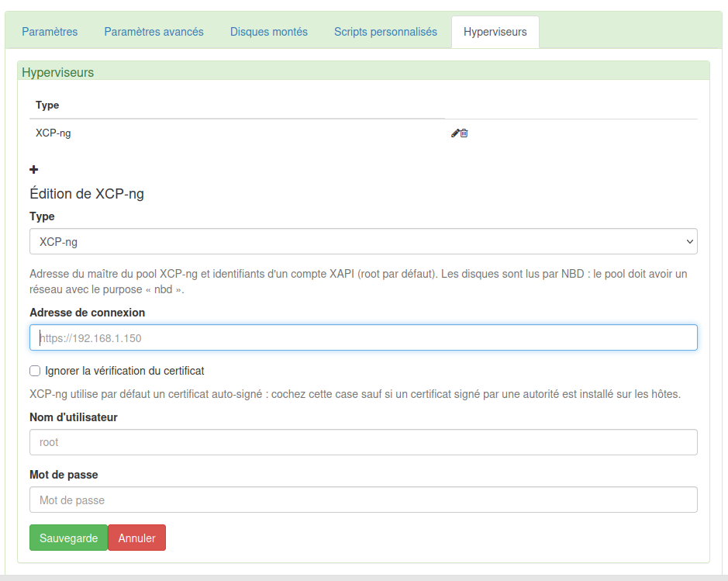Click the Hyperviseurs panel heading
The image size is (728, 581).
(57, 72)
